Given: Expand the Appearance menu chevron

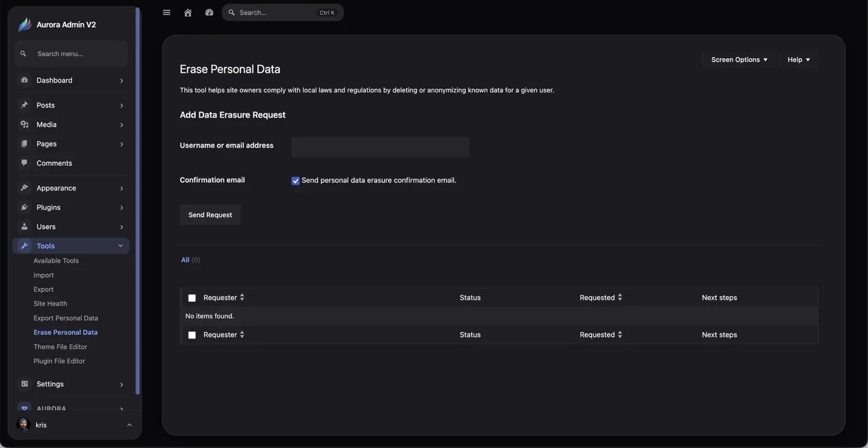Looking at the screenshot, I should pos(122,189).
